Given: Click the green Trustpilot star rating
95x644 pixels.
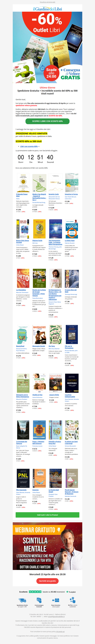Looking at the screenshot, I should coord(35,592).
